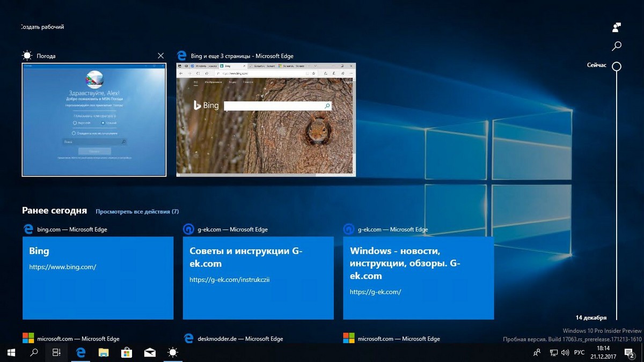
Task: Click the bing.com — Microsoft Edge label
Action: [x=72, y=230]
